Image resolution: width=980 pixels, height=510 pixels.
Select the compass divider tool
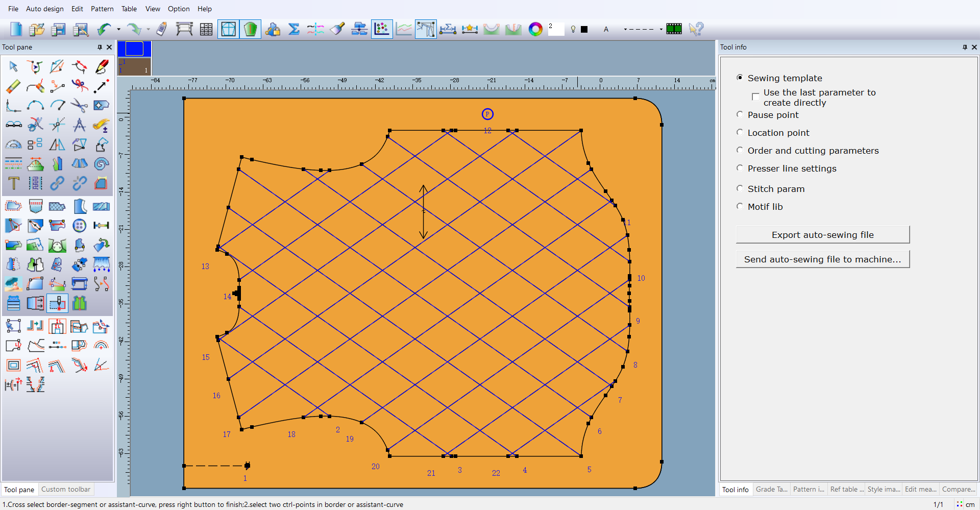(79, 125)
